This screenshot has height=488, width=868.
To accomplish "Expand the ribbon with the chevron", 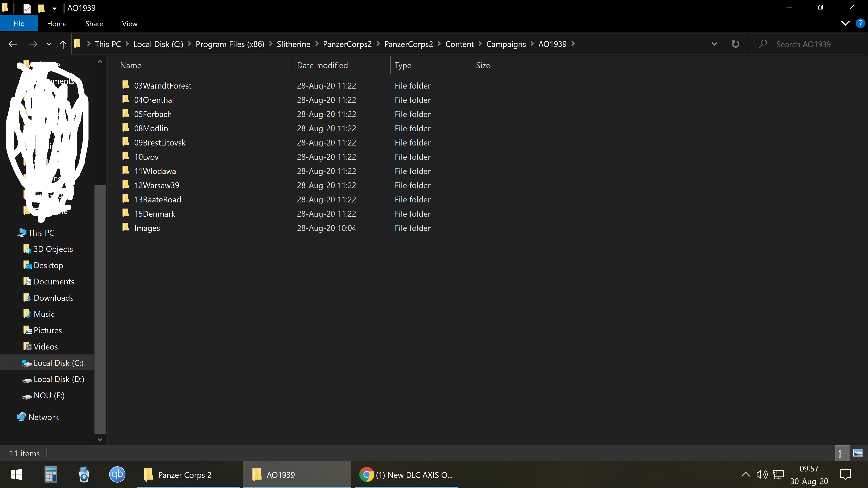I will coord(845,23).
